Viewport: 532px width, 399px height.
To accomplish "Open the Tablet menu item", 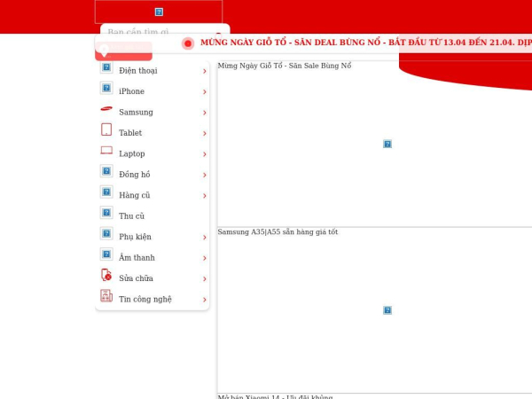I will [x=153, y=133].
